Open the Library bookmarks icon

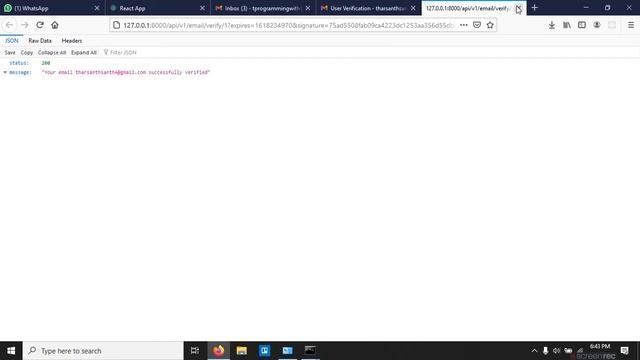[567, 25]
